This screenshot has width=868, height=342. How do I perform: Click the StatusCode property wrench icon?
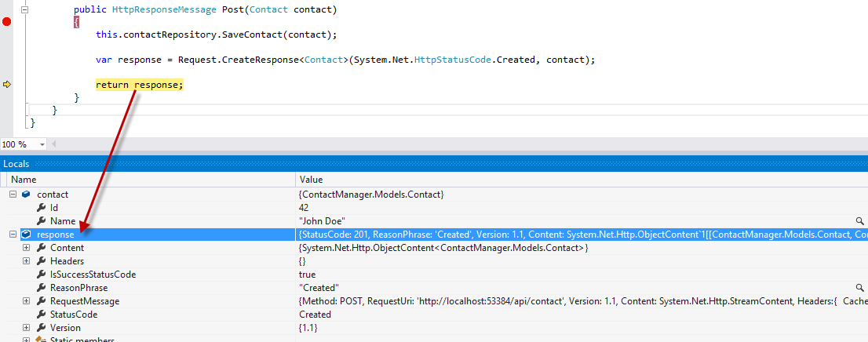[42, 315]
